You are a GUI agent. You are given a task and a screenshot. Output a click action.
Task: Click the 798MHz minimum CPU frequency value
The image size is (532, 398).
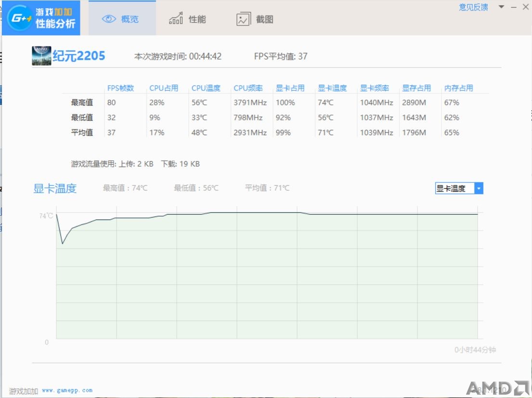click(x=248, y=117)
